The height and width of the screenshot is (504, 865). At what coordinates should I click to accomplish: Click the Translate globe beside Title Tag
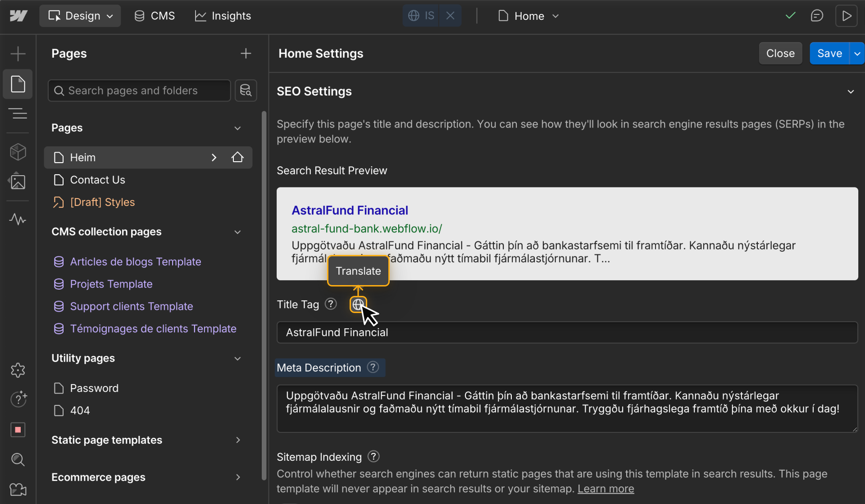(x=358, y=304)
